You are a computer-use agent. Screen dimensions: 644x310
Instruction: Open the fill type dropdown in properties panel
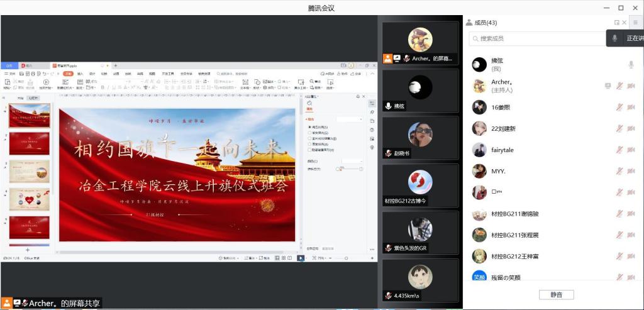[350, 119]
